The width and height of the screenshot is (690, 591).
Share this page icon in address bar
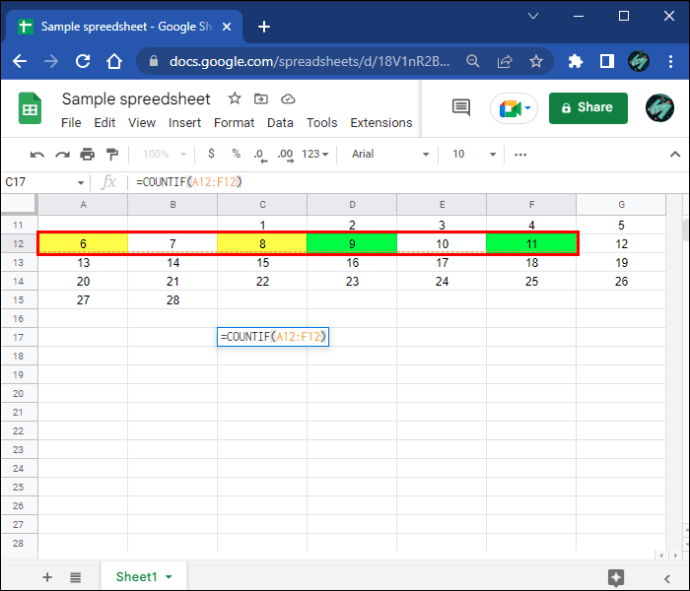tap(505, 61)
